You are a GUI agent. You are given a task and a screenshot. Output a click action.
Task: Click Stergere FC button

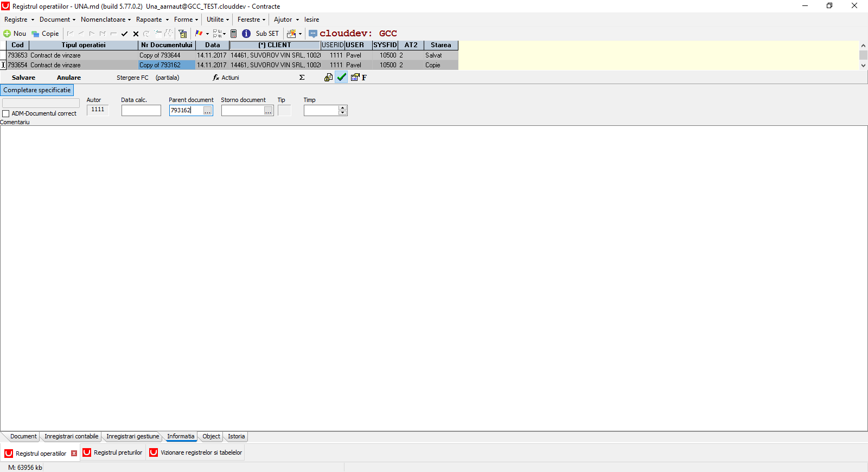(132, 78)
